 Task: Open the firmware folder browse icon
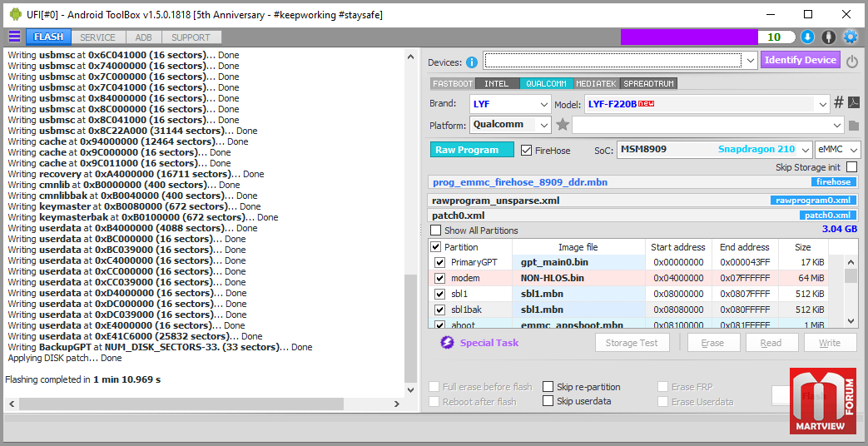tap(853, 125)
